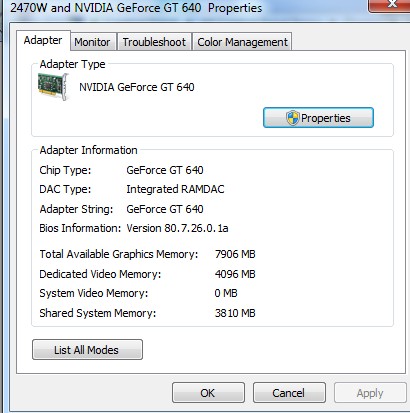Open the Monitor tab
The height and width of the screenshot is (413, 410).
pyautogui.click(x=92, y=42)
